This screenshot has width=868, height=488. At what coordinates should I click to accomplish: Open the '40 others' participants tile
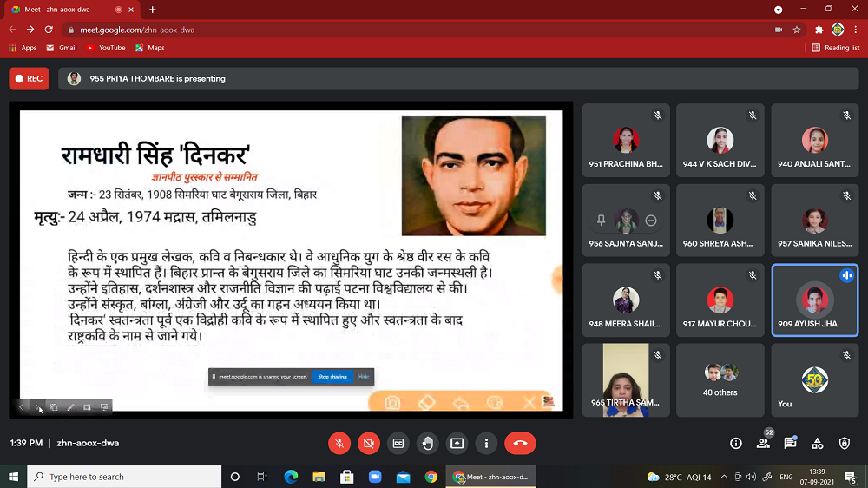720,379
